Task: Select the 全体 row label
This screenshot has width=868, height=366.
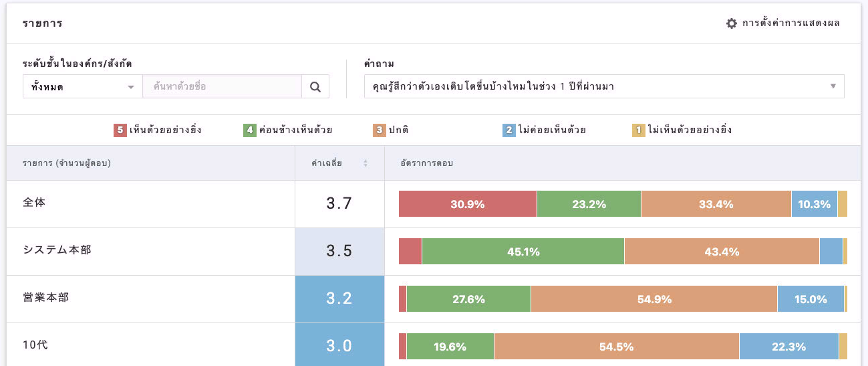Action: coord(34,202)
